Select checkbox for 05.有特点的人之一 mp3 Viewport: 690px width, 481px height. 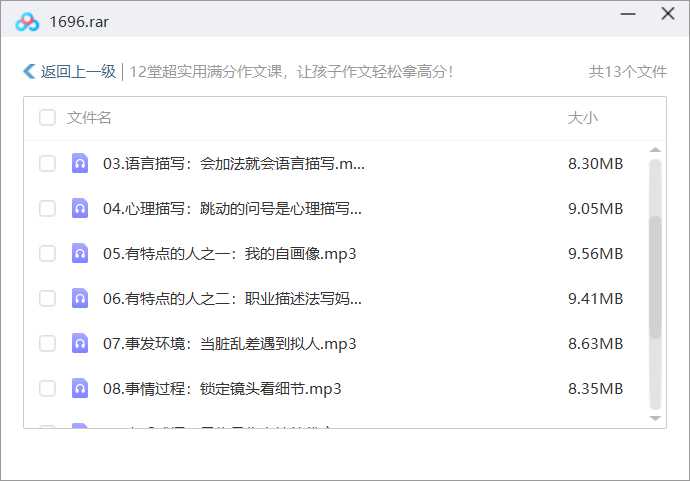pos(47,254)
